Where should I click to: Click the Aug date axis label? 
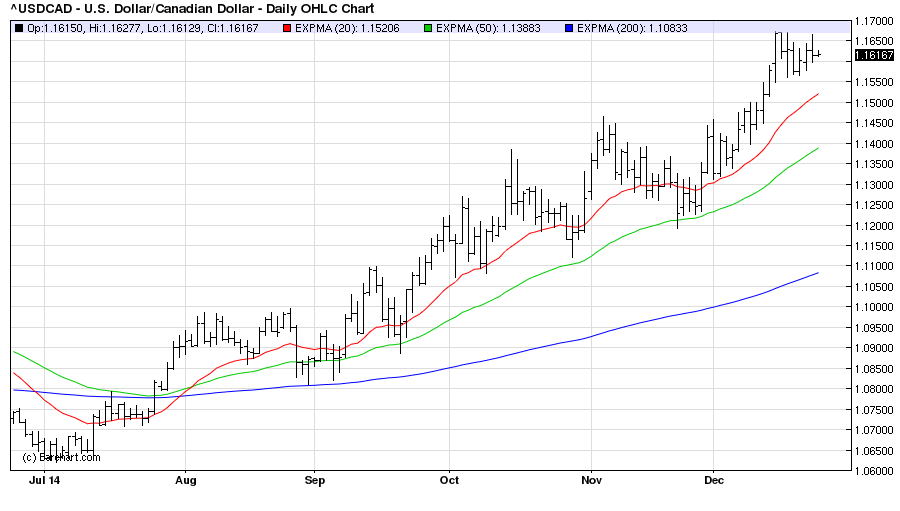(186, 481)
